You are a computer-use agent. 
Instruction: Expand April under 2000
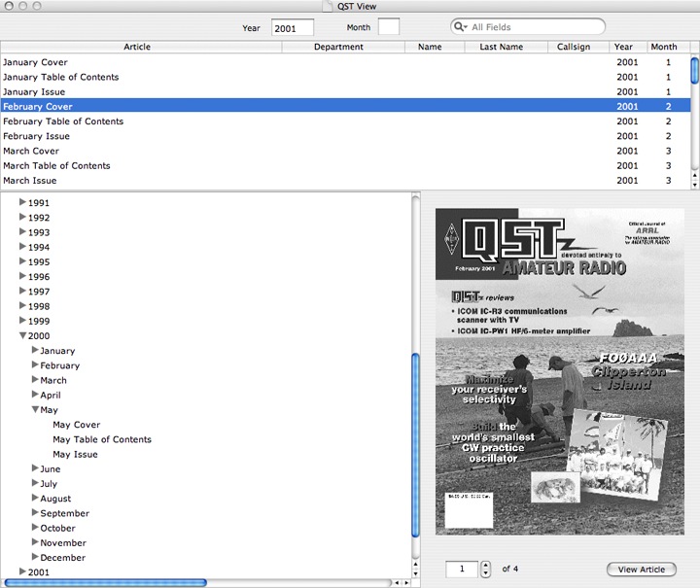click(35, 394)
